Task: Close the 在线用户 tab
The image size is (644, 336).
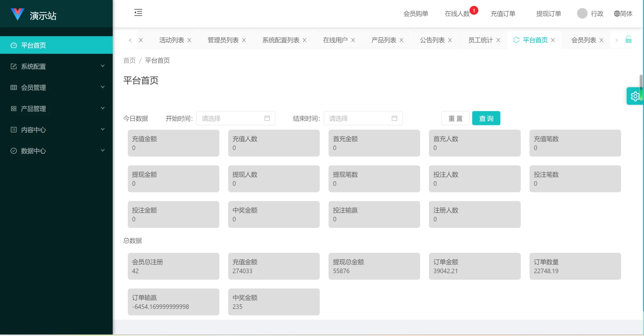Action: point(353,40)
